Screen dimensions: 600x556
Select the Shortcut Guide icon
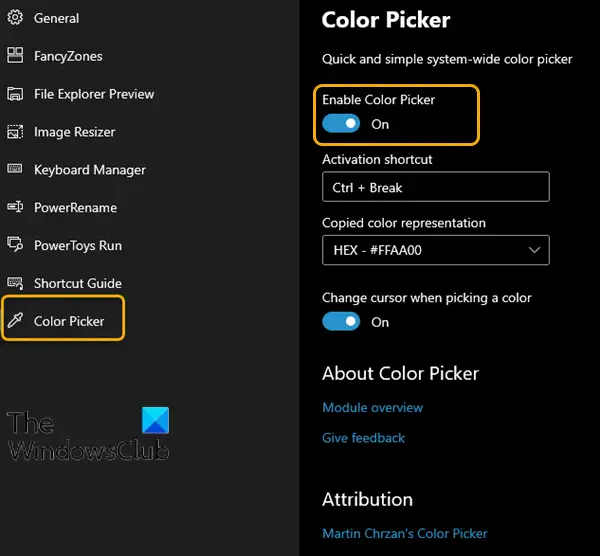(15, 283)
